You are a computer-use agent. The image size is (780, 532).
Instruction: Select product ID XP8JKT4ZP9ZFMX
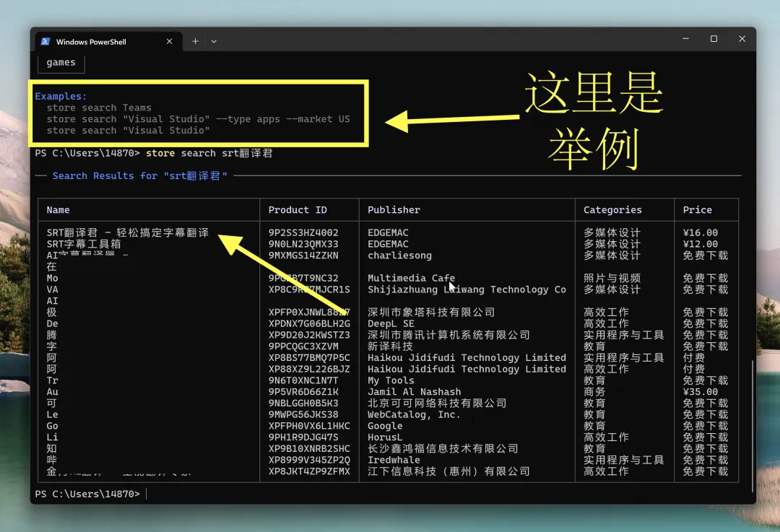click(x=309, y=471)
